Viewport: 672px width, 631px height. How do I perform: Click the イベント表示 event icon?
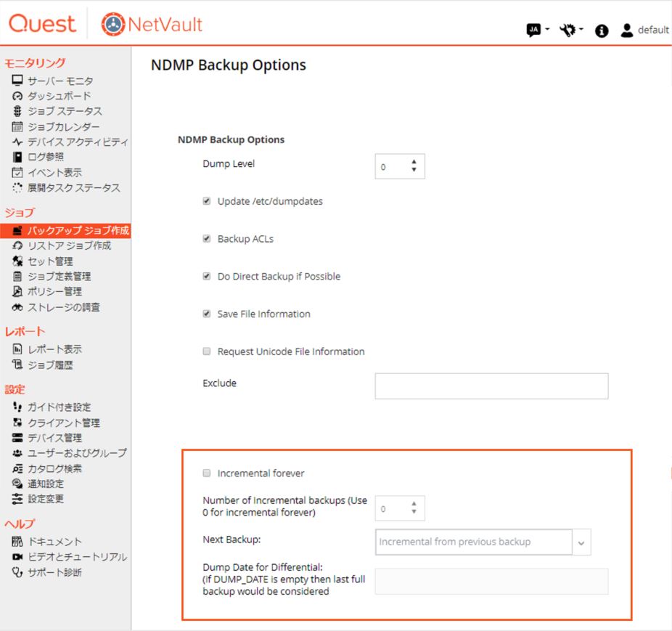(17, 172)
